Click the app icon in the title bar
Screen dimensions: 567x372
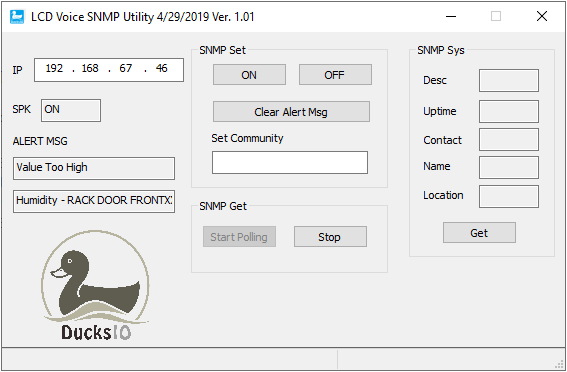[17, 17]
